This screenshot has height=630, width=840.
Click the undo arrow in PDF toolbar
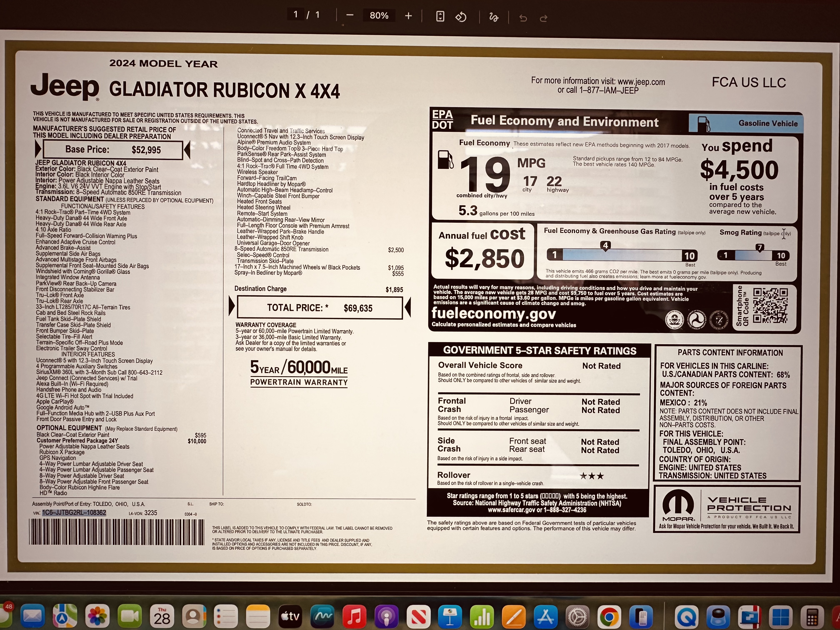point(523,18)
